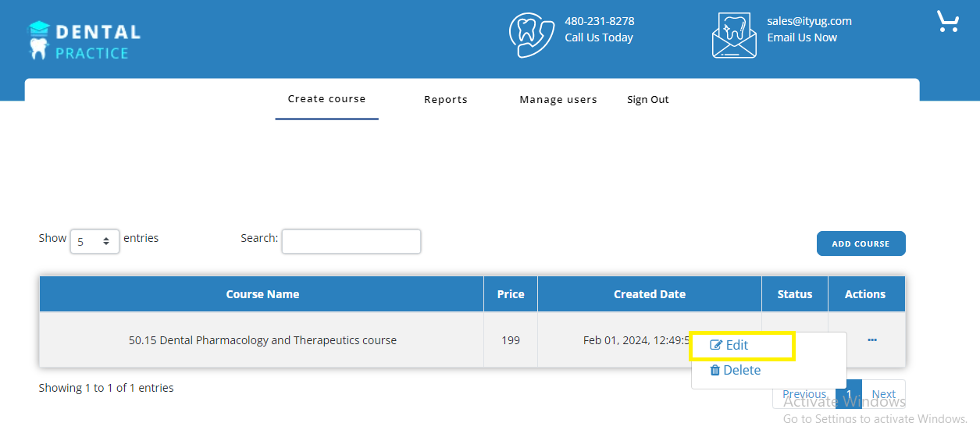The width and height of the screenshot is (980, 423).
Task: Open the shopping cart
Action: (x=947, y=21)
